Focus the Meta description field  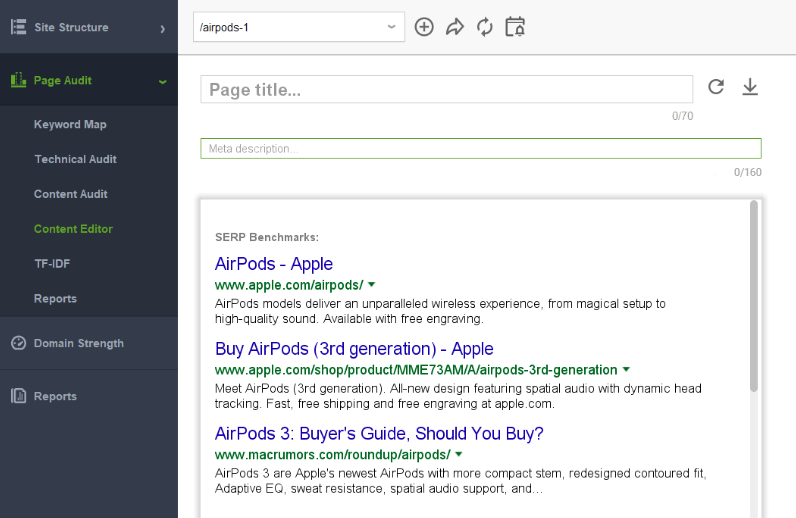pyautogui.click(x=481, y=148)
